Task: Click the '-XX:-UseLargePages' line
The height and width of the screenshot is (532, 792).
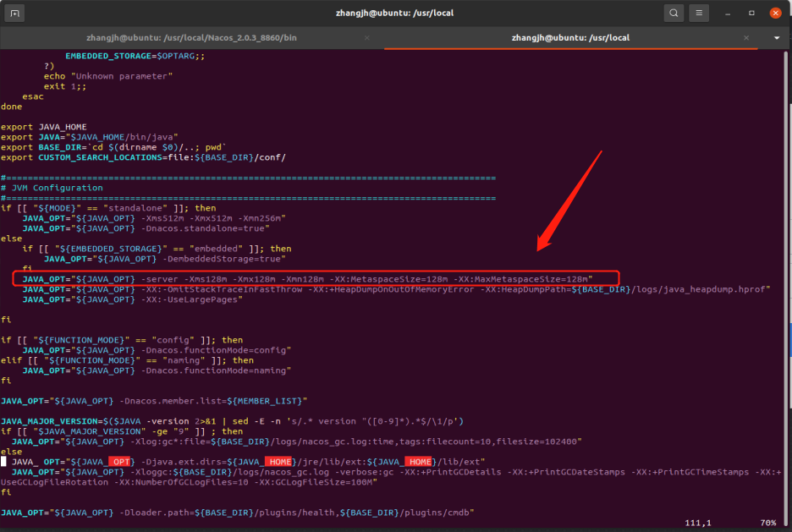Action: 132,299
